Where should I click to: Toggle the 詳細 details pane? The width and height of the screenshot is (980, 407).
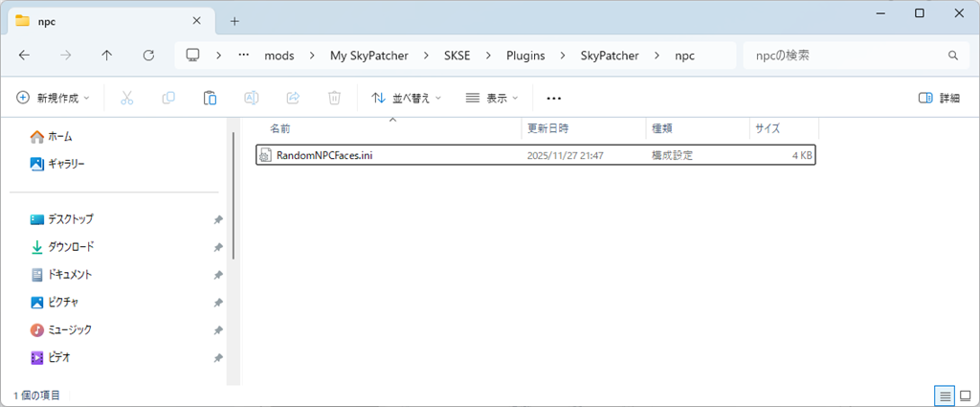[x=938, y=98]
